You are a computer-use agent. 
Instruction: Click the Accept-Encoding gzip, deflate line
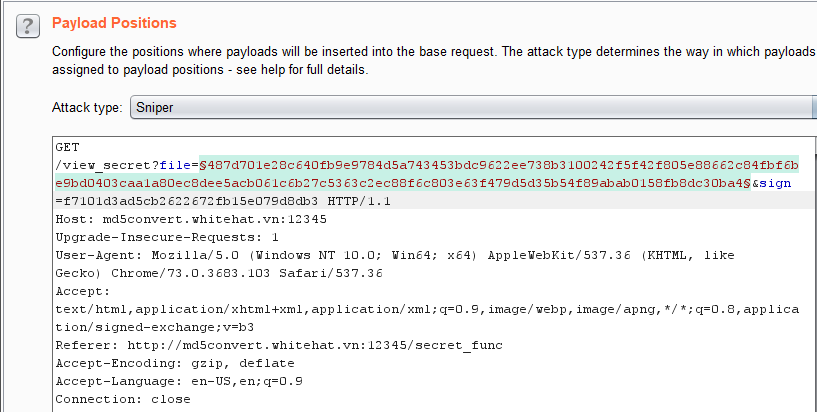coord(175,363)
